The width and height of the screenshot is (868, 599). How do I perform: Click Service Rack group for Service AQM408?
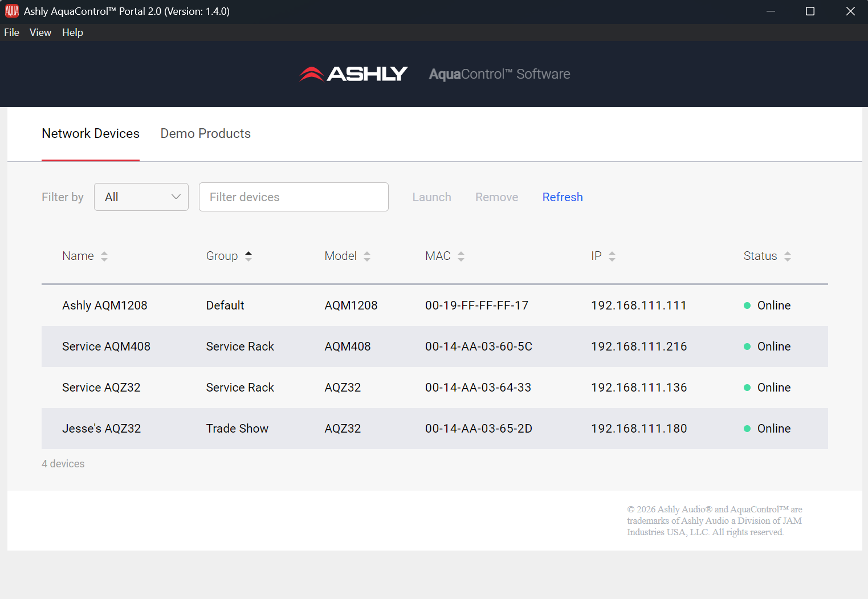(x=240, y=347)
